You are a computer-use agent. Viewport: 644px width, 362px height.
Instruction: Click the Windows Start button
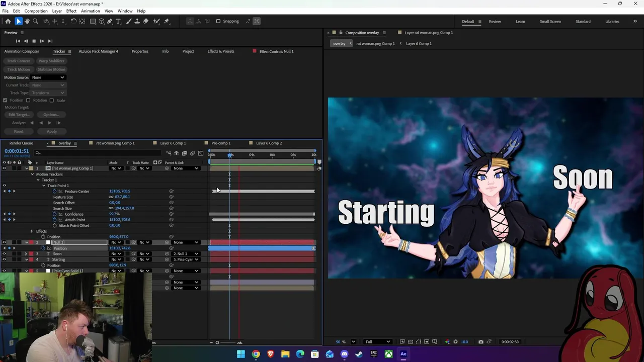coord(241,354)
